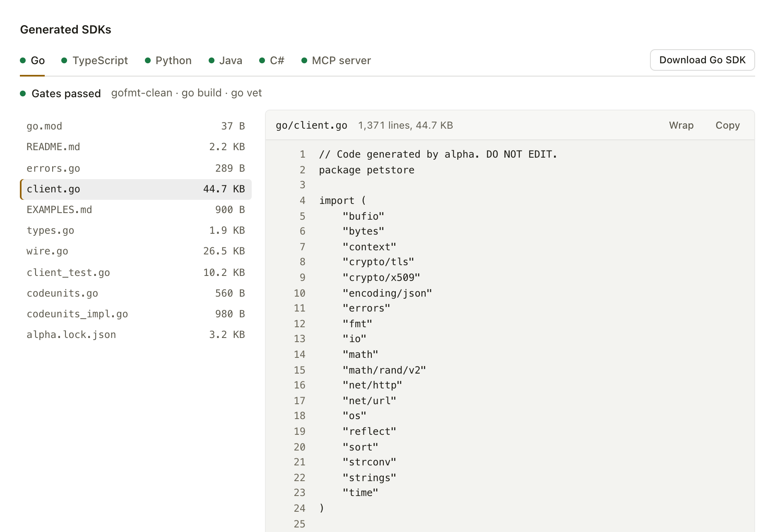Open the TypeScript SDK tab
The image size is (775, 532).
coord(95,60)
